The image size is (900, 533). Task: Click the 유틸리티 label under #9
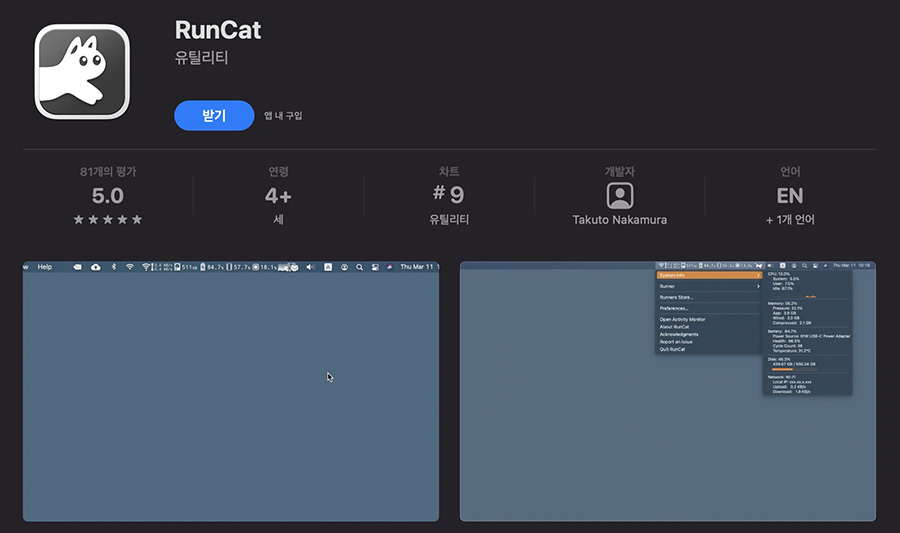[449, 219]
